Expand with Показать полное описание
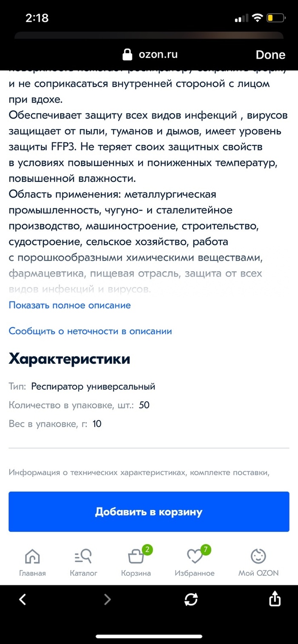 pos(70,305)
